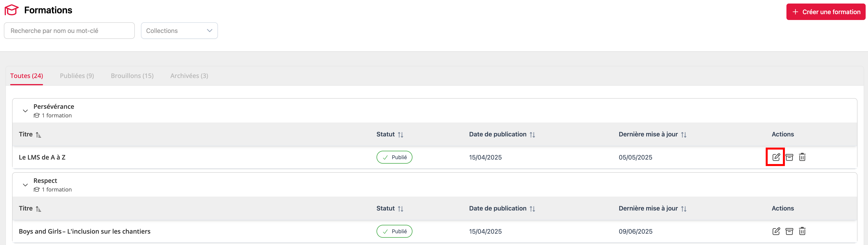Open the Collections dropdown
This screenshot has width=868, height=245.
179,31
